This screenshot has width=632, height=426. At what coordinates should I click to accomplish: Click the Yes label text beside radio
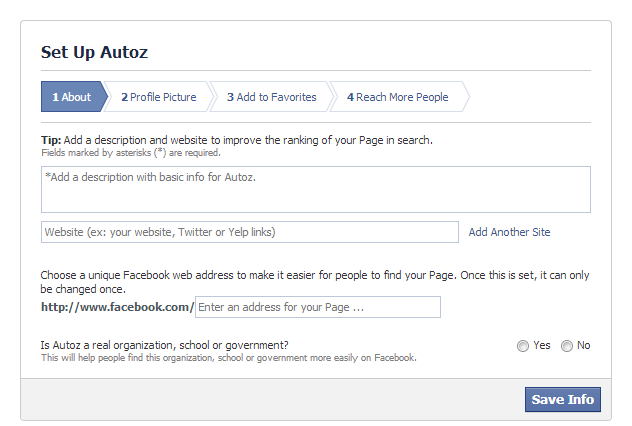pos(542,345)
